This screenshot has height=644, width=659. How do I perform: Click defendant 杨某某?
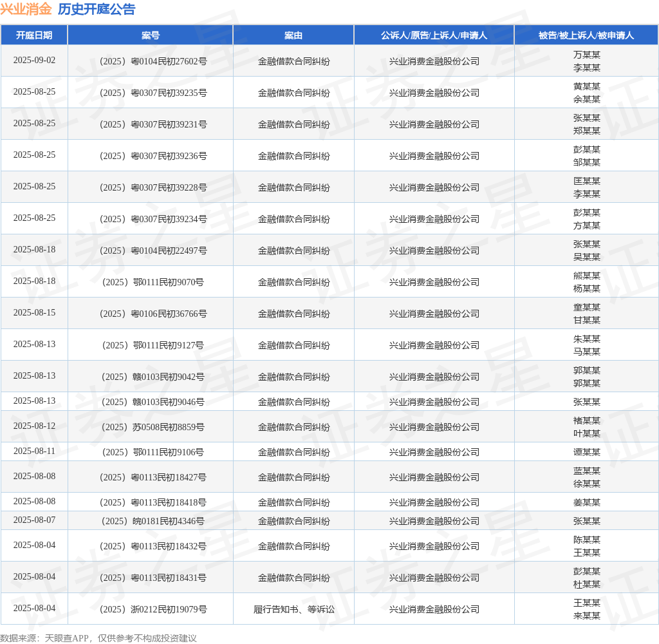click(587, 289)
